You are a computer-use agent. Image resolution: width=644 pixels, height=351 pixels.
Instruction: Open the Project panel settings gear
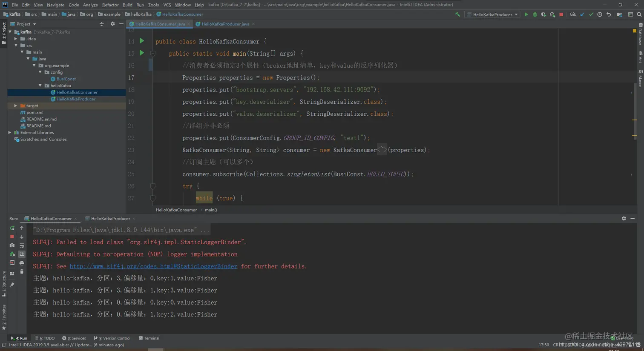pyautogui.click(x=112, y=24)
